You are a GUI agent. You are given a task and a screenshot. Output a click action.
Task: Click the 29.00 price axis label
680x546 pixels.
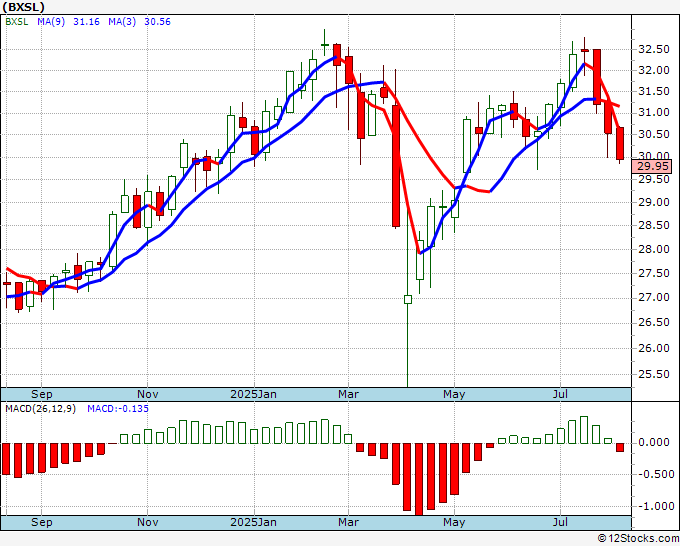tap(654, 202)
